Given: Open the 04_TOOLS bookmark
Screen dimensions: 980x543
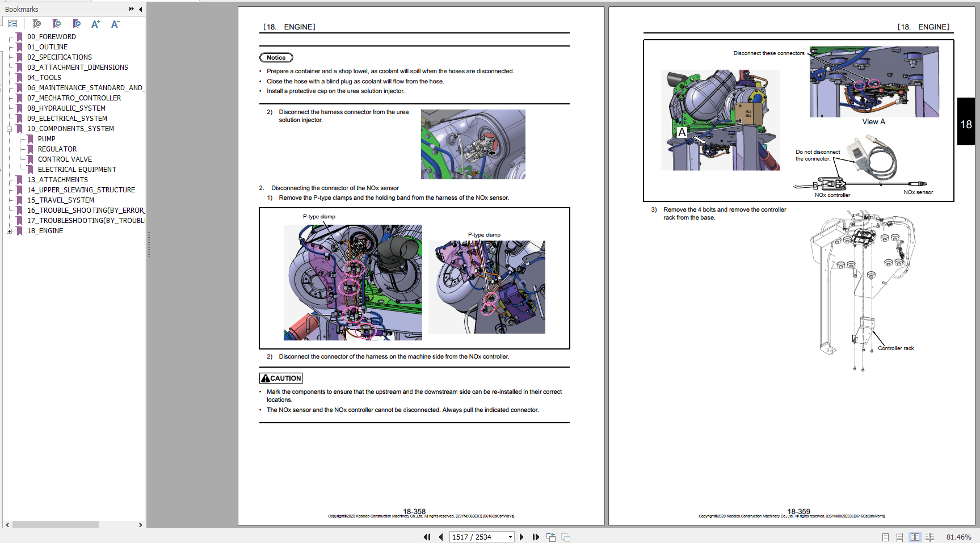Looking at the screenshot, I should [44, 78].
